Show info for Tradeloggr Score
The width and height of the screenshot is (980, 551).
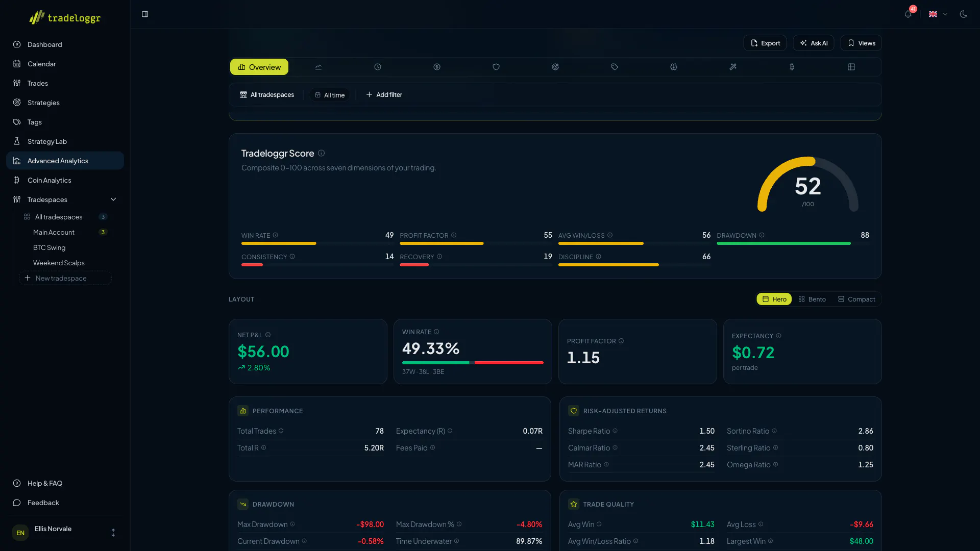(321, 153)
